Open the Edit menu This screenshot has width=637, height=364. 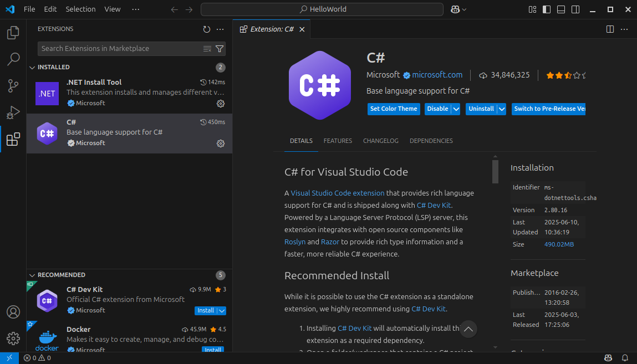pyautogui.click(x=50, y=9)
